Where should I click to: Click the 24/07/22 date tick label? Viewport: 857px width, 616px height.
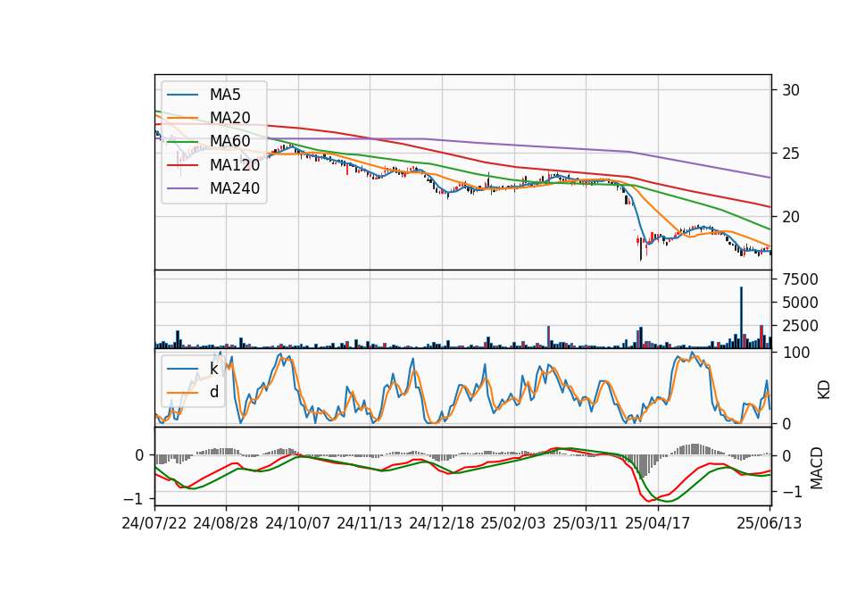click(154, 523)
